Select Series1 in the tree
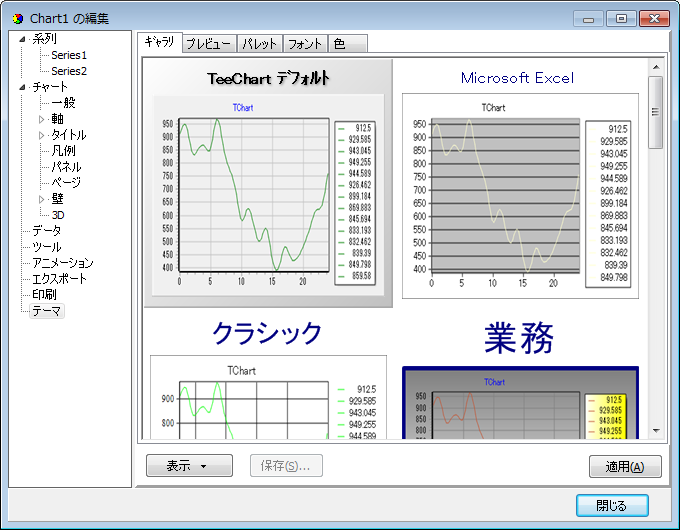The image size is (680, 530). point(69,55)
